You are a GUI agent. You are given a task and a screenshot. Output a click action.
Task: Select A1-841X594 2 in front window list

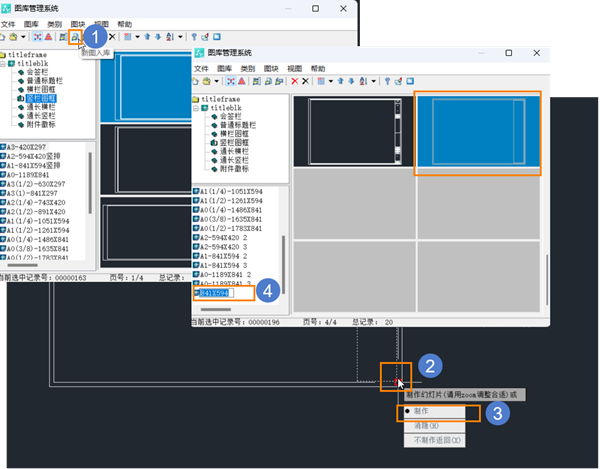[223, 256]
